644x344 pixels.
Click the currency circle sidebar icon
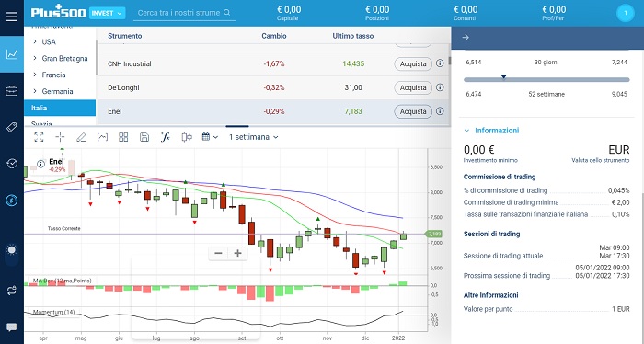tap(11, 200)
